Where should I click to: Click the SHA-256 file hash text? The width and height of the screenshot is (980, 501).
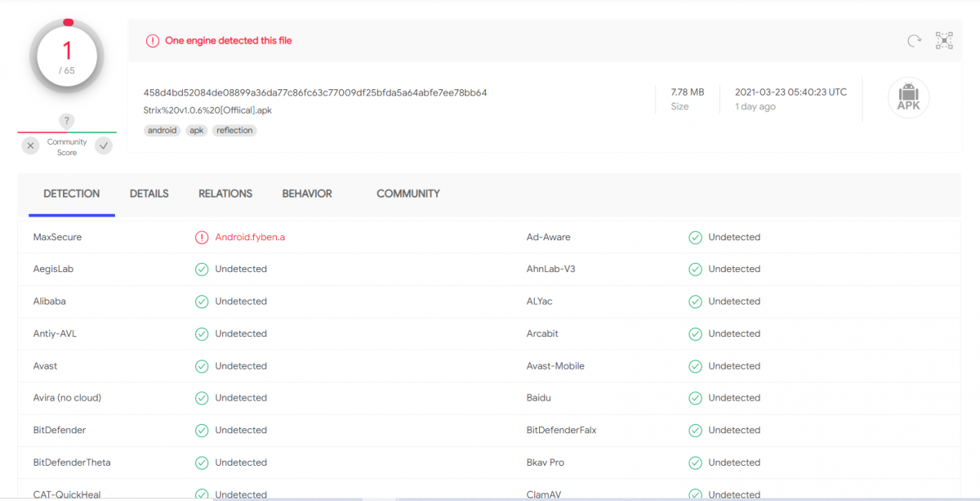click(315, 93)
